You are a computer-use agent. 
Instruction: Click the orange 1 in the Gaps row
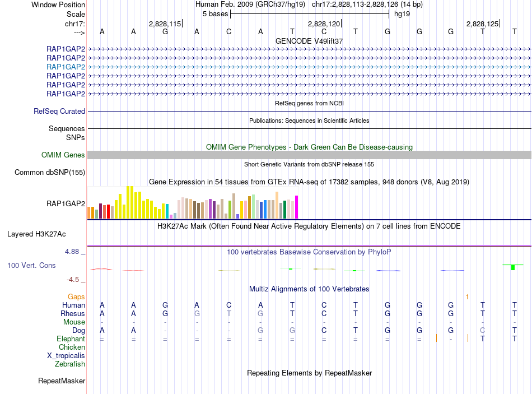pyautogui.click(x=467, y=296)
